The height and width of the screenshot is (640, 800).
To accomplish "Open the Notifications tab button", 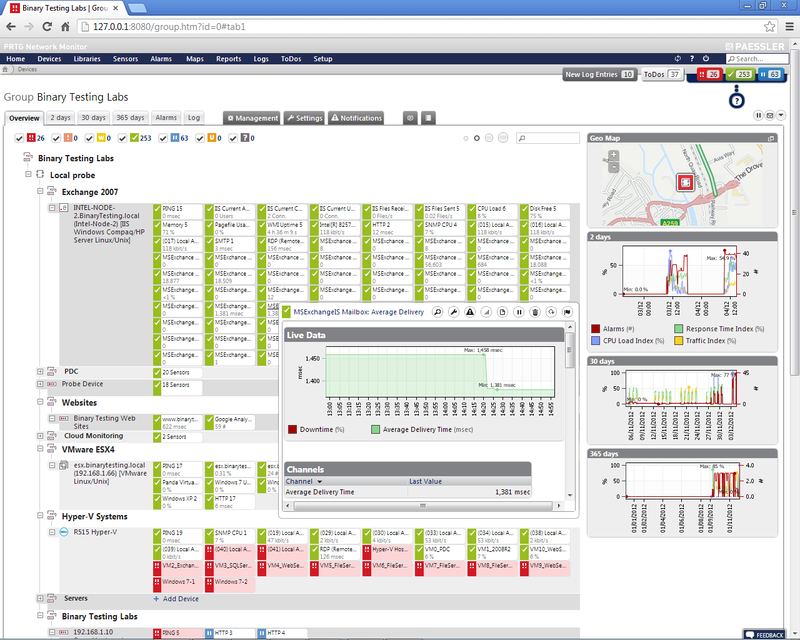I will pyautogui.click(x=356, y=118).
